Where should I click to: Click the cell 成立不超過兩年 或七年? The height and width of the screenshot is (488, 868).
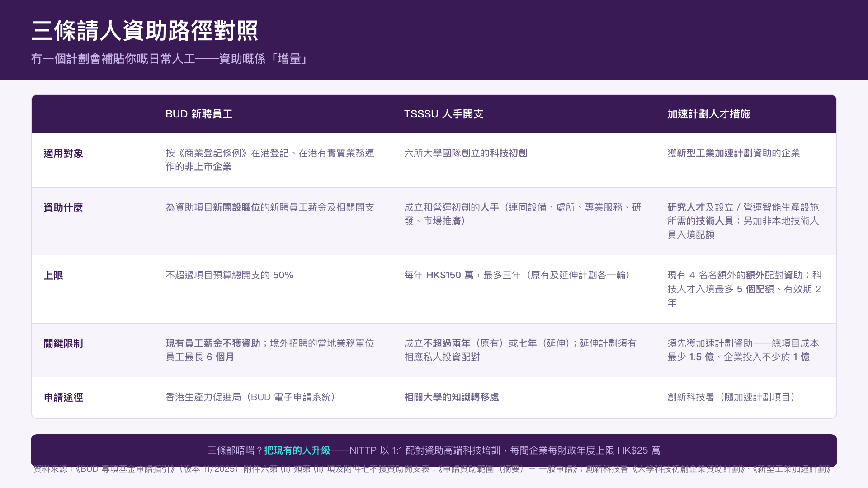[520, 350]
